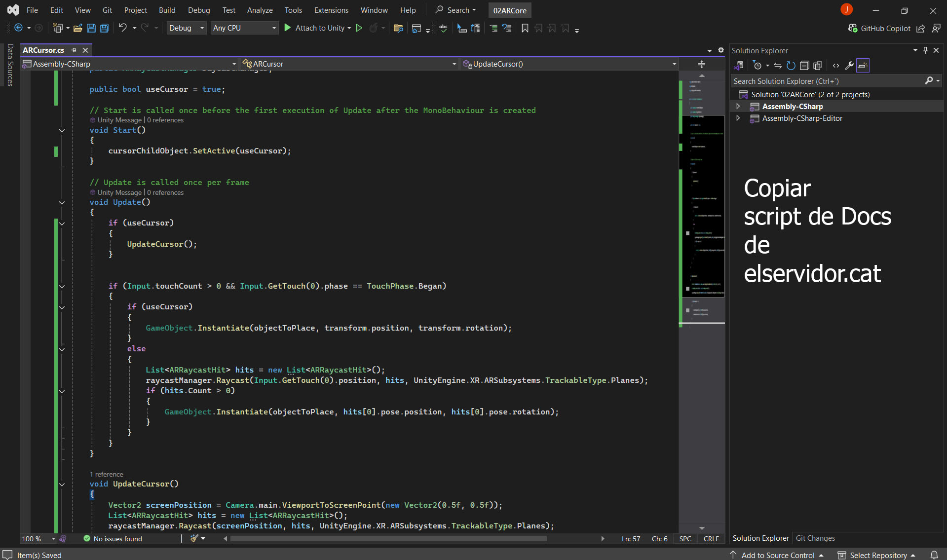Click Add to Source Control
This screenshot has width=947, height=560.
coord(777,555)
